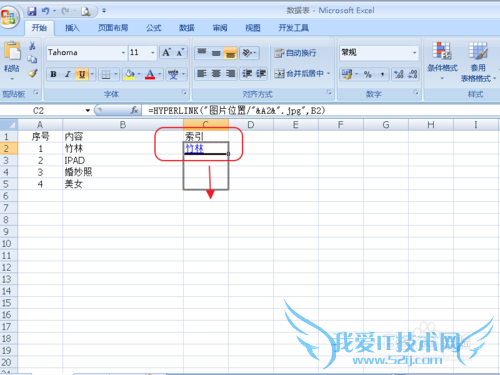Select column D header
Viewport: 500px width, 375px height.
tap(251, 125)
